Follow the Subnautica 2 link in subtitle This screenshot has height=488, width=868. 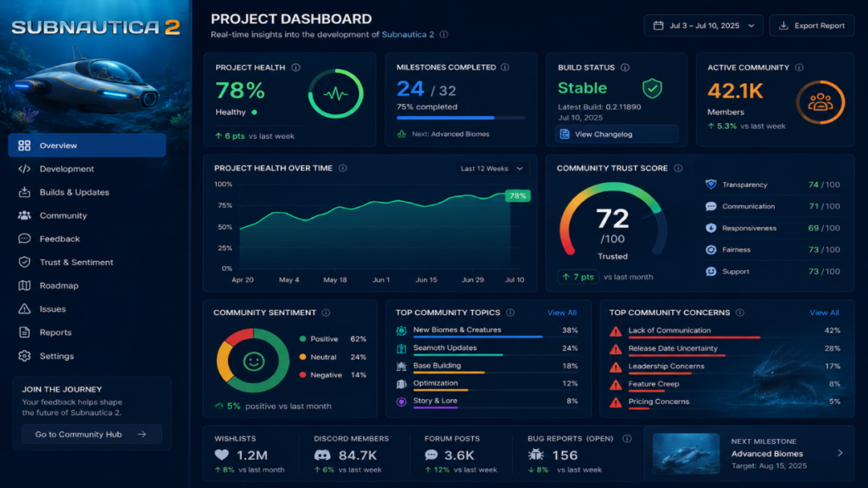click(408, 34)
